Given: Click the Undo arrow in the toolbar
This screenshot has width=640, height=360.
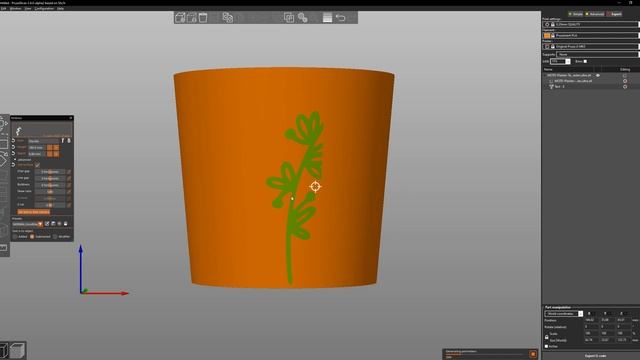Looking at the screenshot, I should (340, 17).
